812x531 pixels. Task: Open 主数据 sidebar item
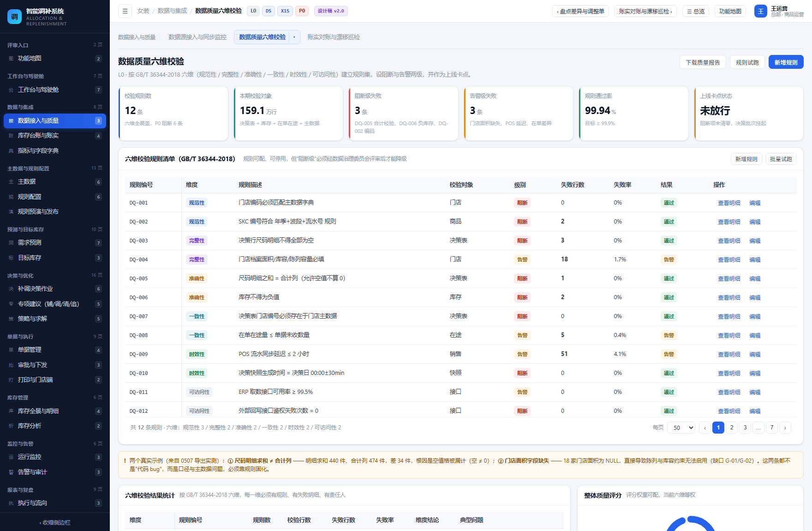tap(55, 182)
